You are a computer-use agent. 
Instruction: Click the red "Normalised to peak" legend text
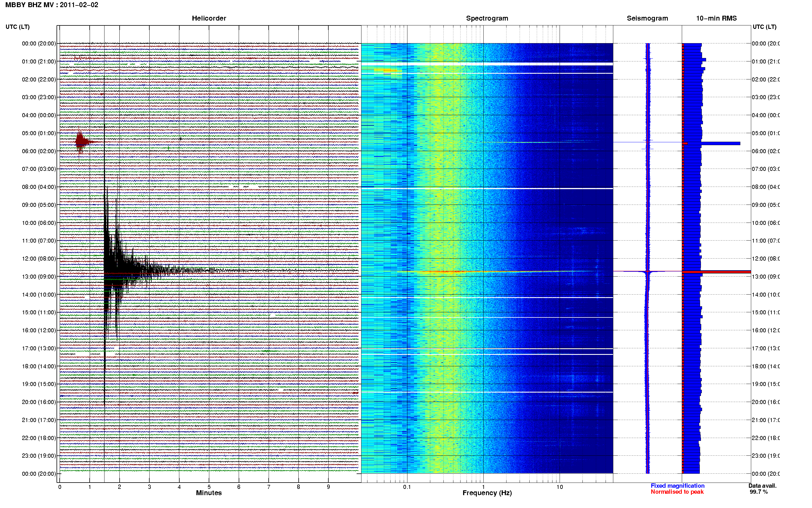677,492
